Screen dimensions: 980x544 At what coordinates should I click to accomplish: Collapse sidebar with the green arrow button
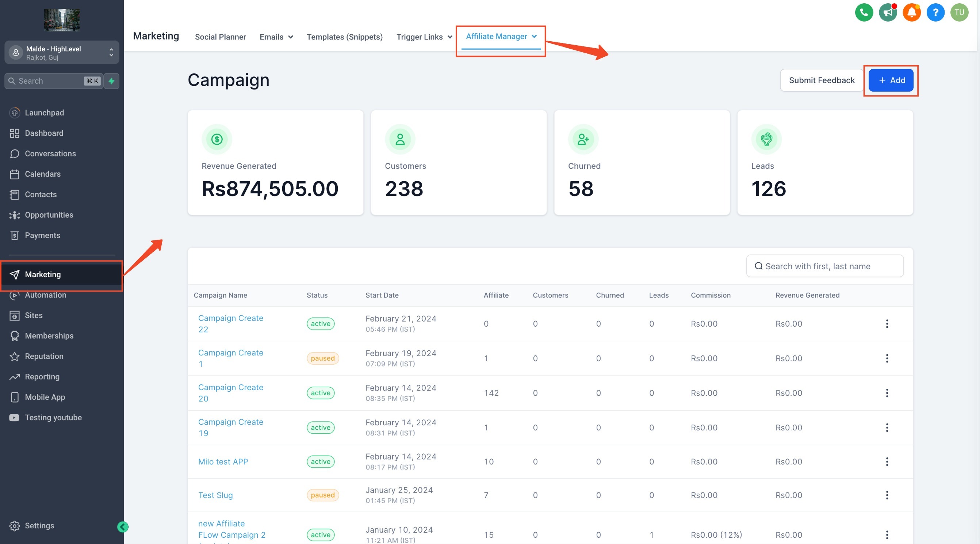coord(123,526)
